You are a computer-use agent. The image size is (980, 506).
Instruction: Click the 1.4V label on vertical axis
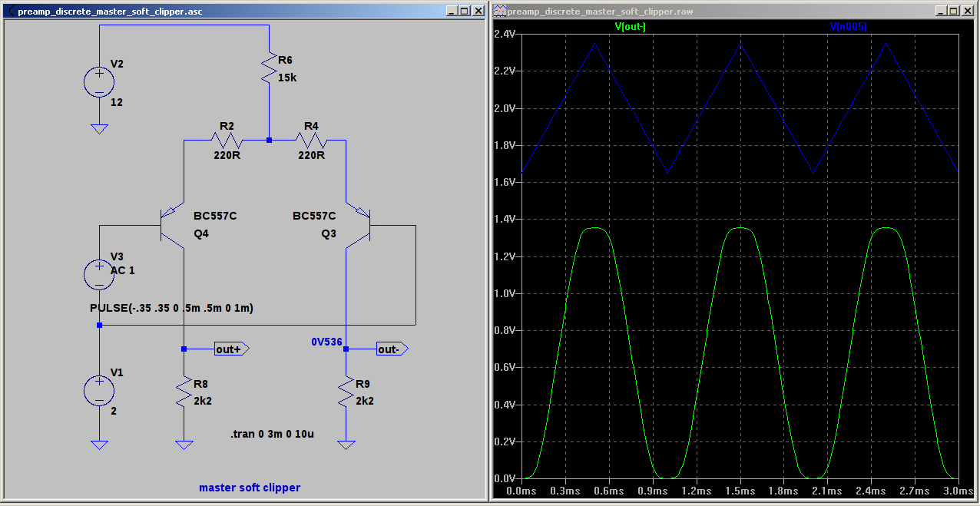[504, 219]
